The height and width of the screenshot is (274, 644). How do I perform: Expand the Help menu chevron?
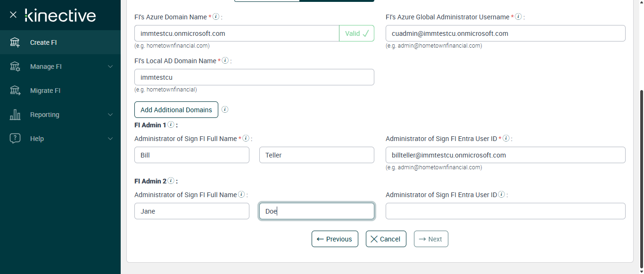[110, 139]
